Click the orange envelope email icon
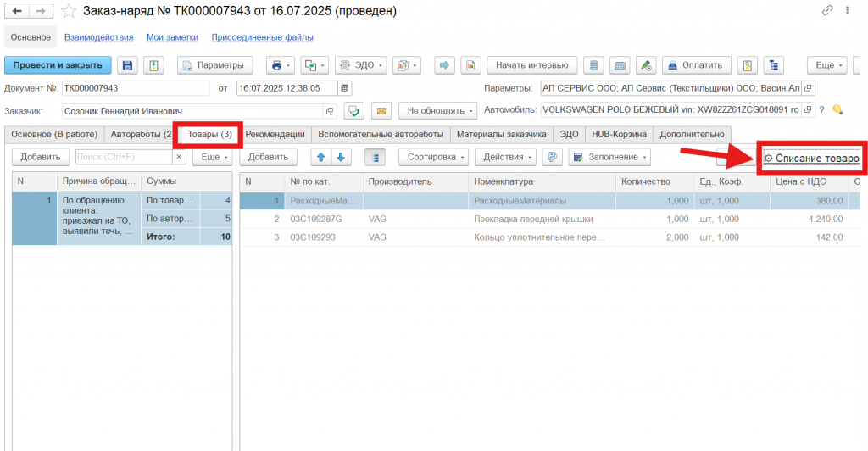Viewport: 868px width, 451px height. tap(381, 110)
